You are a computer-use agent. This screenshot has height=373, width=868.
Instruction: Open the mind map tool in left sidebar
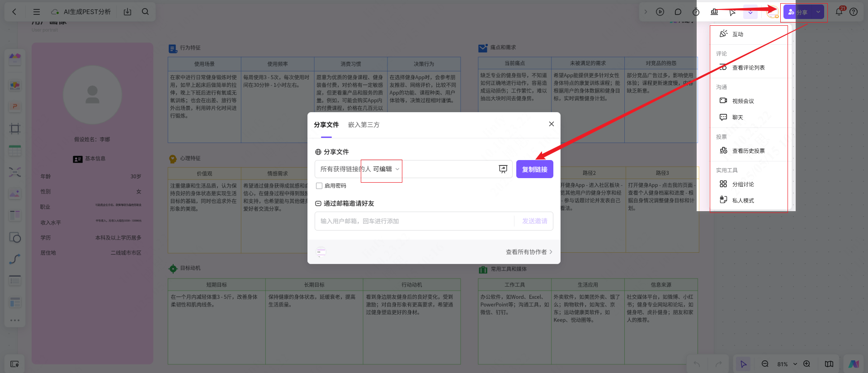15,172
